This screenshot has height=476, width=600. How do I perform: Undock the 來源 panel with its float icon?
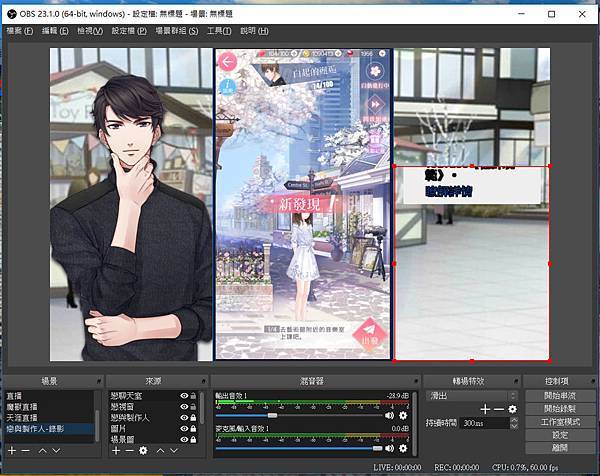click(204, 381)
